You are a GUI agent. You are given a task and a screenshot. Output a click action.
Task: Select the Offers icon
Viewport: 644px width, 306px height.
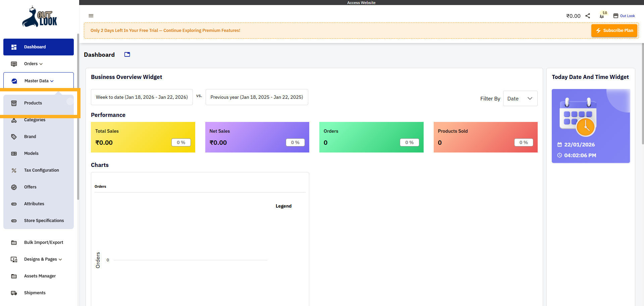pos(14,187)
